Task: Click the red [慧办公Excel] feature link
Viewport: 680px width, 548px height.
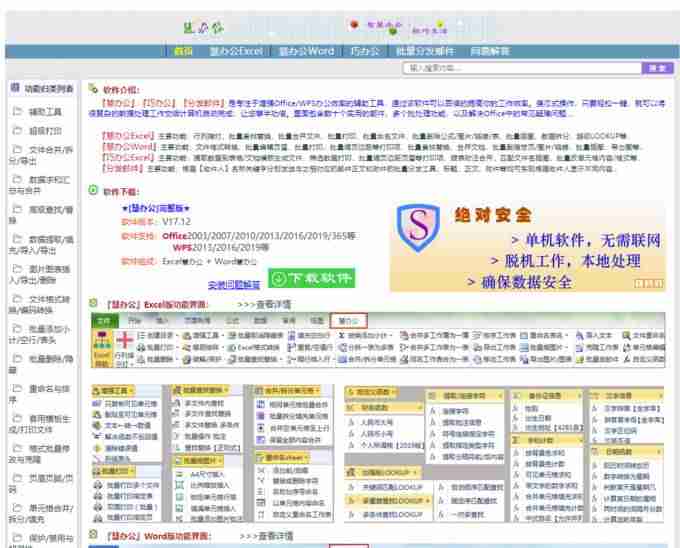Action: (x=128, y=136)
